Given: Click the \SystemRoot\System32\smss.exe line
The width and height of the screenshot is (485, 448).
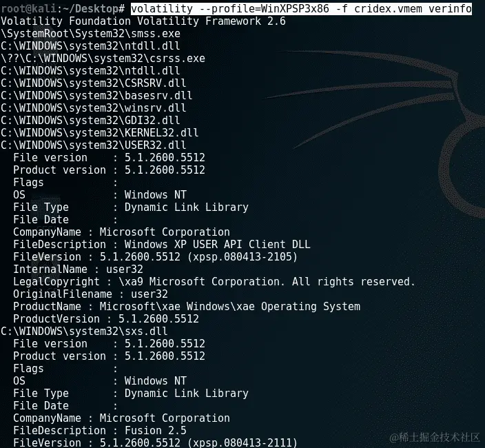Looking at the screenshot, I should (x=90, y=33).
